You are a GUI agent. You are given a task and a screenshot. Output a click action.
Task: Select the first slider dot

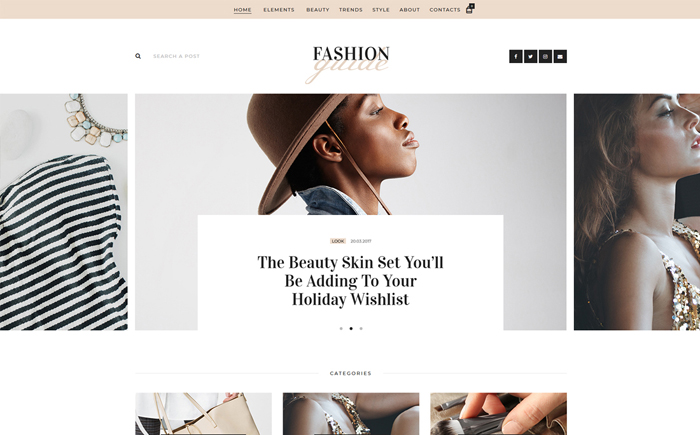[341, 328]
